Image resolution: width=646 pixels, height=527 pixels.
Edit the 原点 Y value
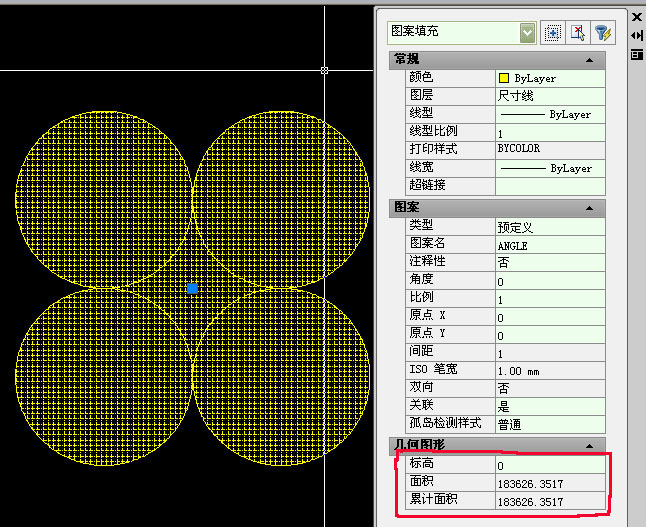pos(550,335)
